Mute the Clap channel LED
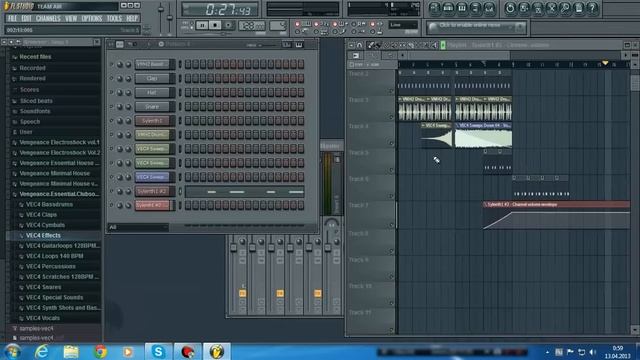Viewport: 640px width, 360px height. click(111, 78)
